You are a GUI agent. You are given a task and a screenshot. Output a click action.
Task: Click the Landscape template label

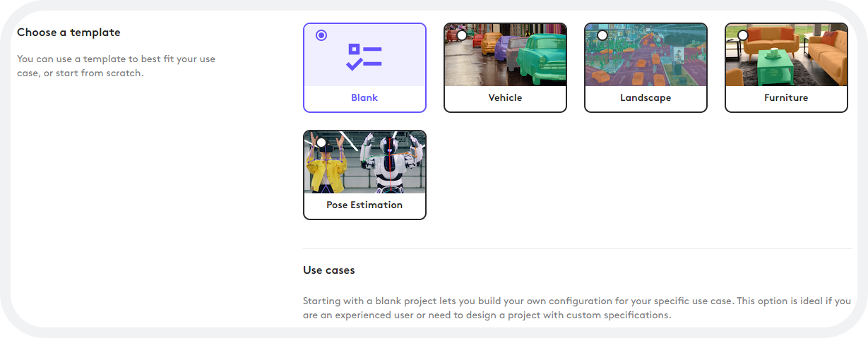click(x=646, y=97)
